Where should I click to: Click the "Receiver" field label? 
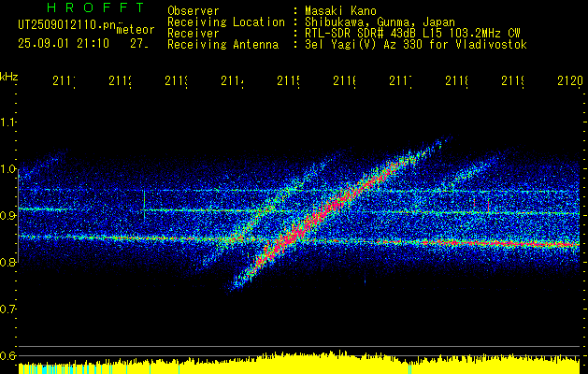(x=194, y=34)
